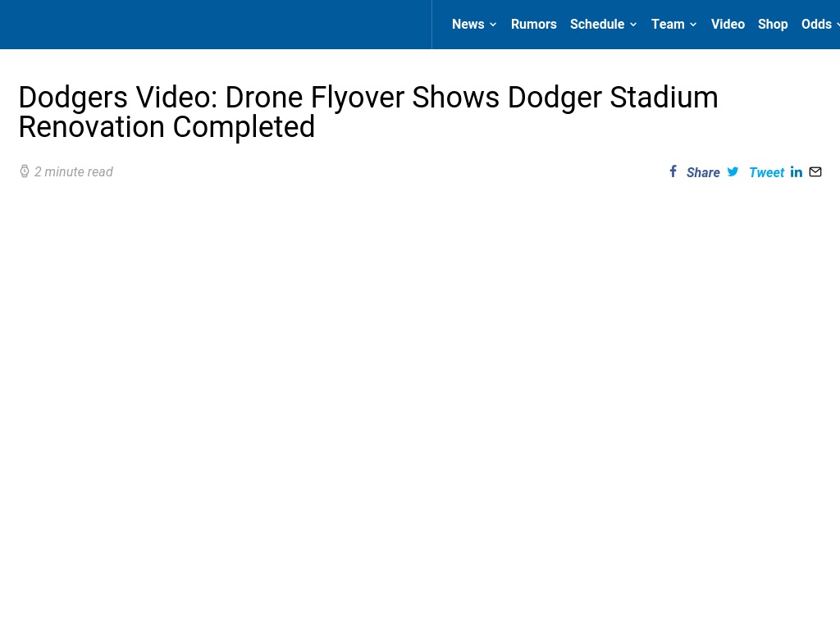Click the Tweet link
The image size is (840, 630).
click(767, 172)
